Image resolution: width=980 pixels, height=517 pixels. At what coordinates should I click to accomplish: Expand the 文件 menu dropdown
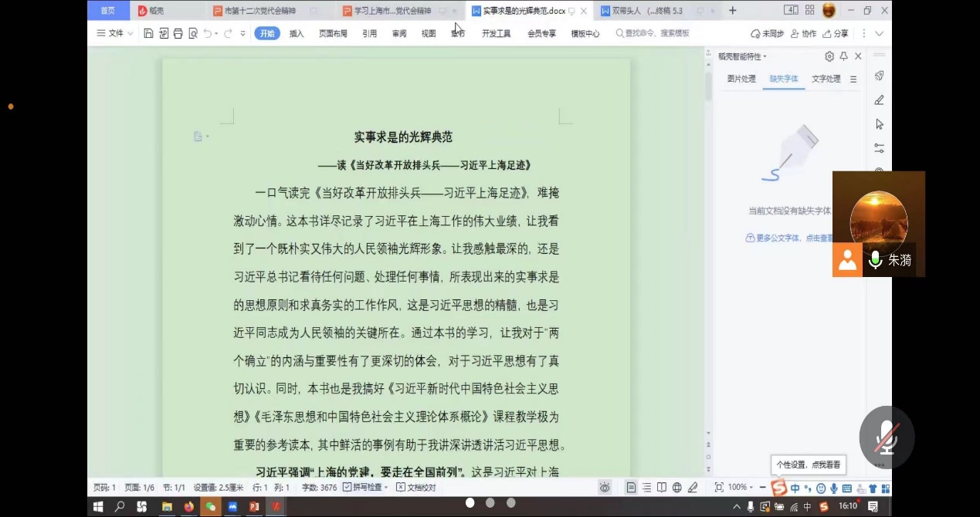pos(115,33)
